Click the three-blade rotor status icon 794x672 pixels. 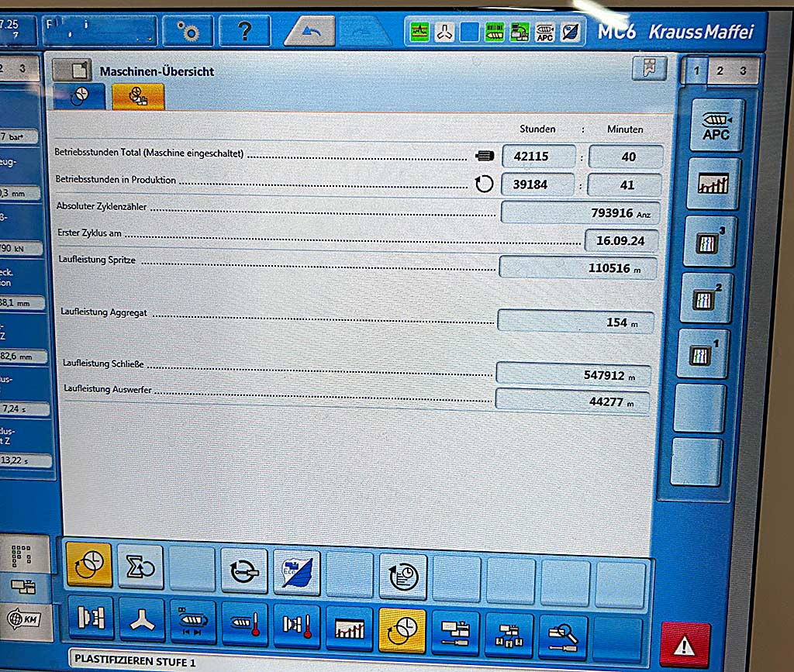[x=444, y=33]
